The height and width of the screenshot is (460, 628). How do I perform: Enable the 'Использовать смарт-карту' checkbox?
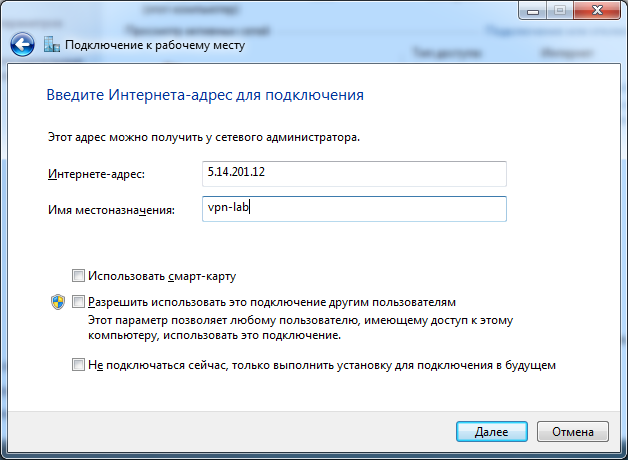click(x=79, y=275)
